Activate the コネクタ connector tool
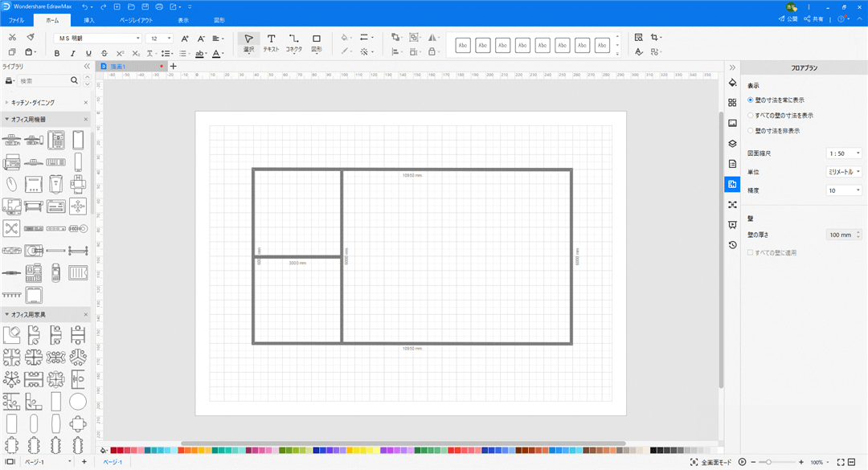 tap(293, 43)
